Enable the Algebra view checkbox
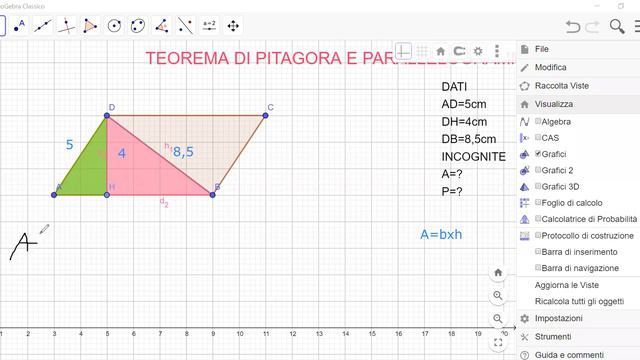Image resolution: width=640 pixels, height=360 pixels. point(538,121)
